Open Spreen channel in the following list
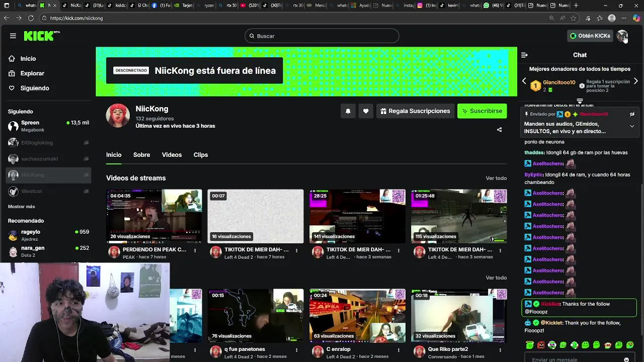This screenshot has height=362, width=644. click(x=48, y=126)
